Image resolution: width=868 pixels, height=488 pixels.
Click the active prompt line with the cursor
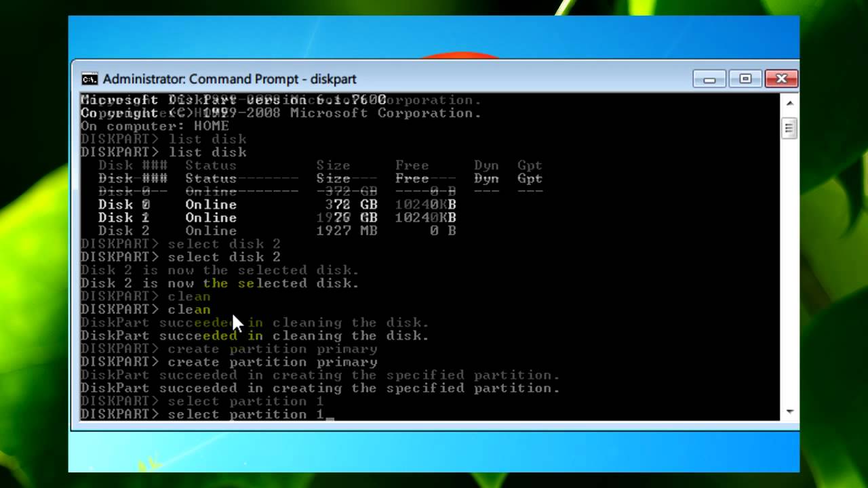coord(208,414)
